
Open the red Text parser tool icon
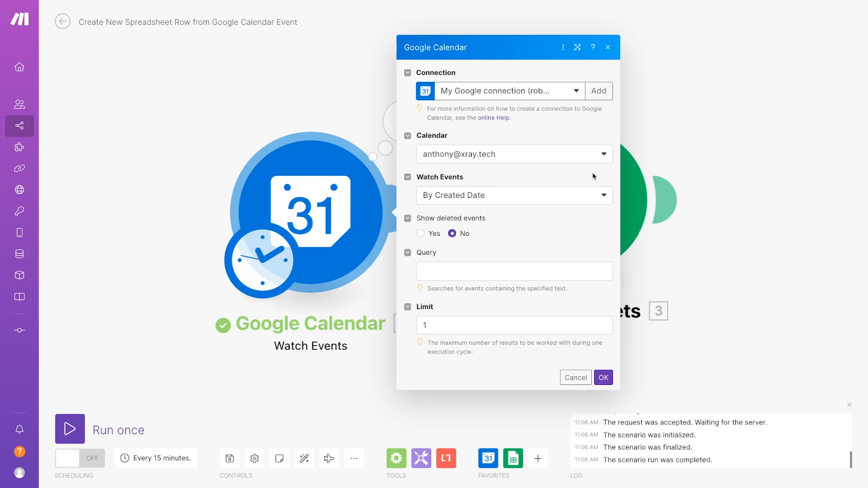(x=446, y=458)
